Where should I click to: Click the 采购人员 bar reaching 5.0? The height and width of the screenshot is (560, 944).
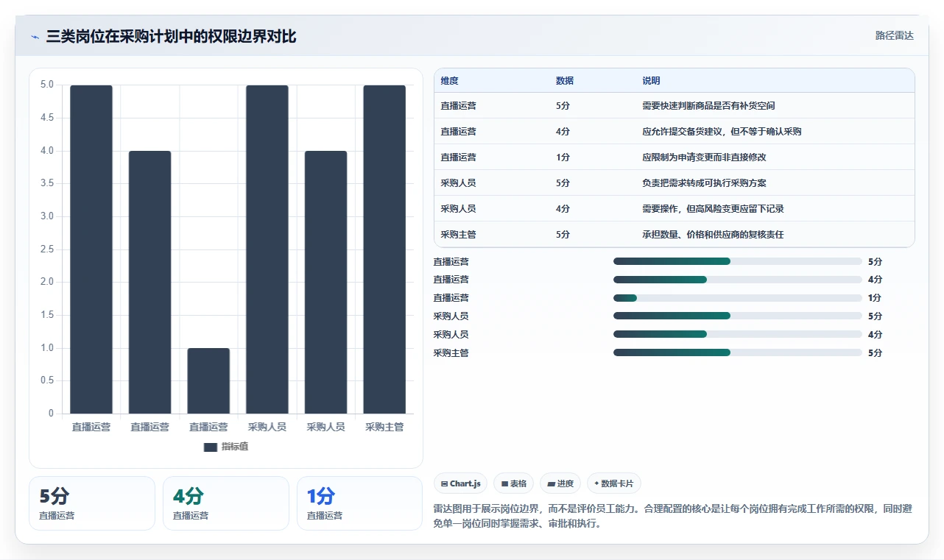[267, 249]
